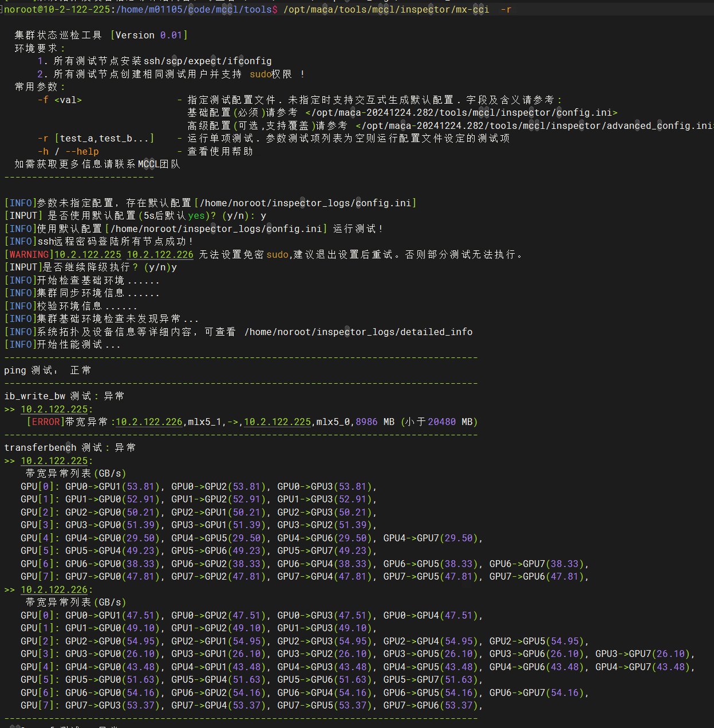This screenshot has height=728, width=714.
Task: Click "mlx5_1" in the error line
Action: pos(204,422)
